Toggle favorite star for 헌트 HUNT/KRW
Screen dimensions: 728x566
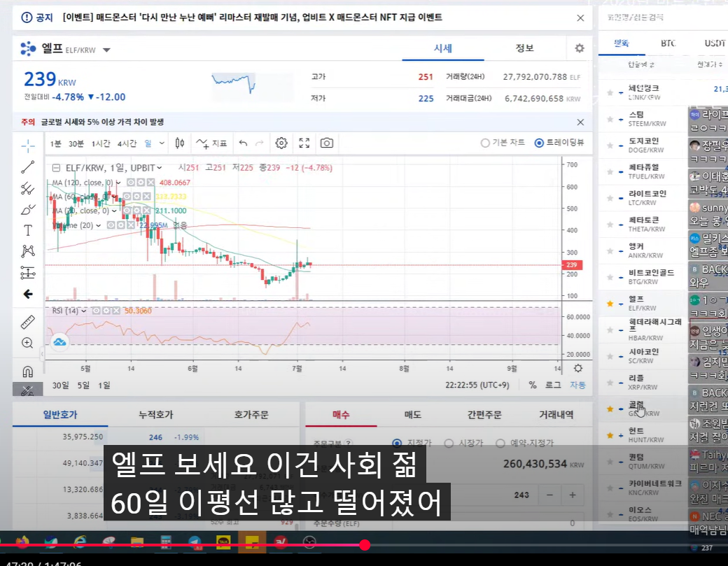coord(610,435)
